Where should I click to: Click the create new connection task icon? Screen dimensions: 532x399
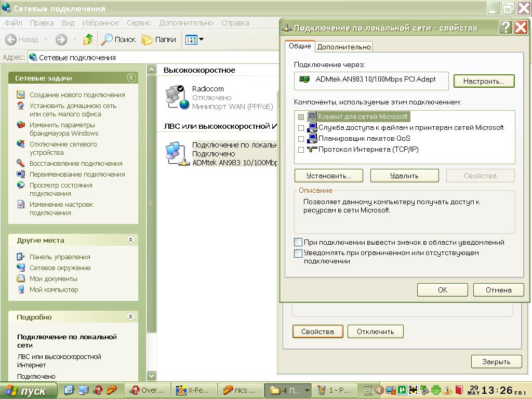[x=21, y=95]
